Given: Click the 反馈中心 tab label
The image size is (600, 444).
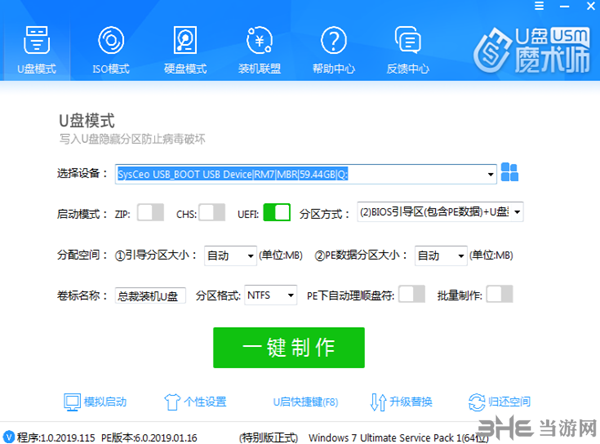Looking at the screenshot, I should (408, 69).
